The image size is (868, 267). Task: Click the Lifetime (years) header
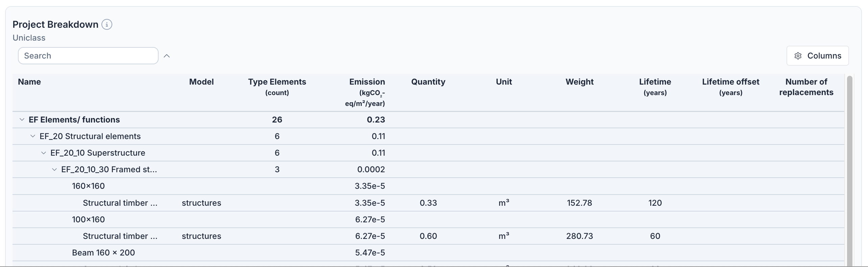(655, 87)
